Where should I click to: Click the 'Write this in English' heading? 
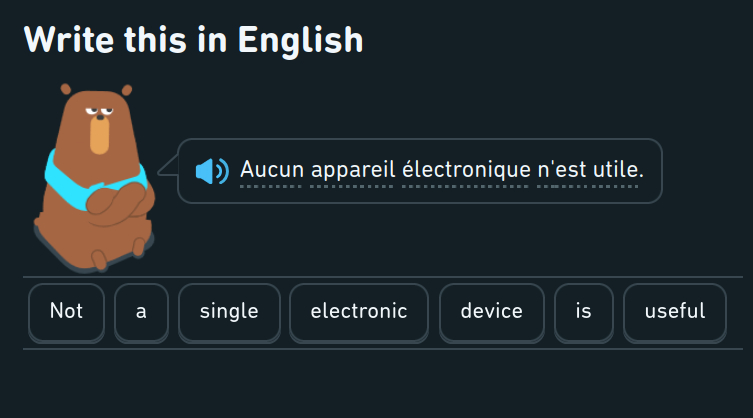click(x=193, y=40)
